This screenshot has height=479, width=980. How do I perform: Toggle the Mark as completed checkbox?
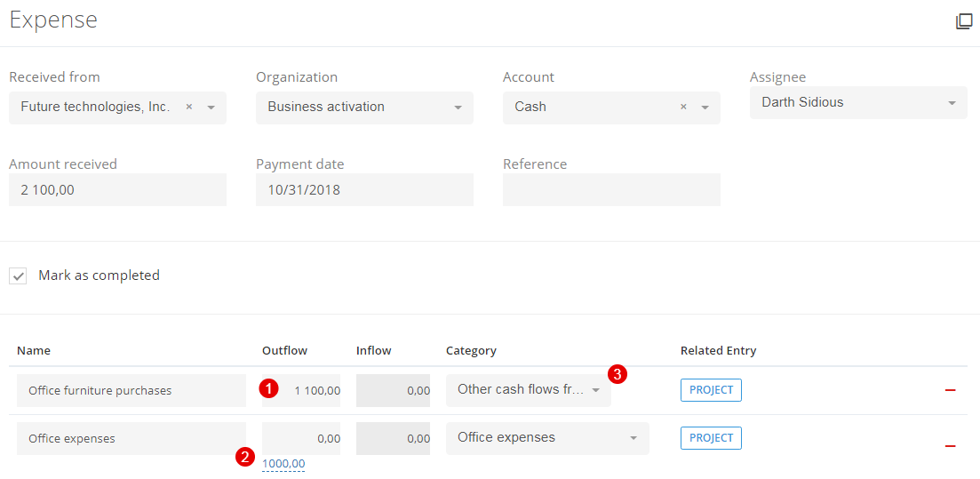[18, 275]
